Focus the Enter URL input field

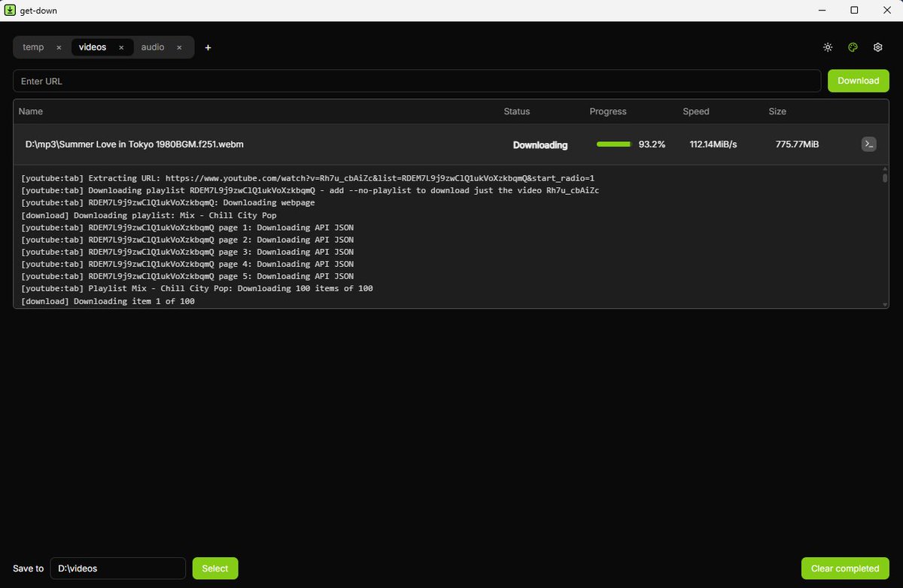(417, 81)
